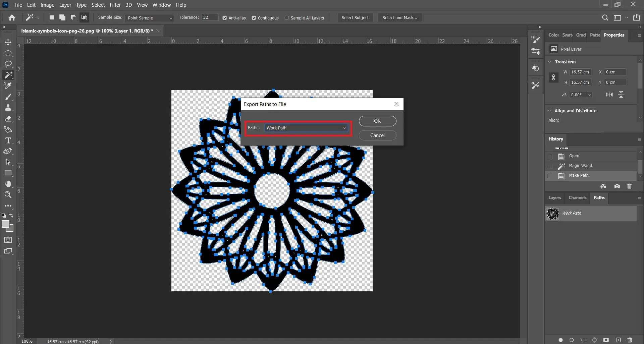
Task: Create new snapshot in History panel
Action: click(x=617, y=186)
